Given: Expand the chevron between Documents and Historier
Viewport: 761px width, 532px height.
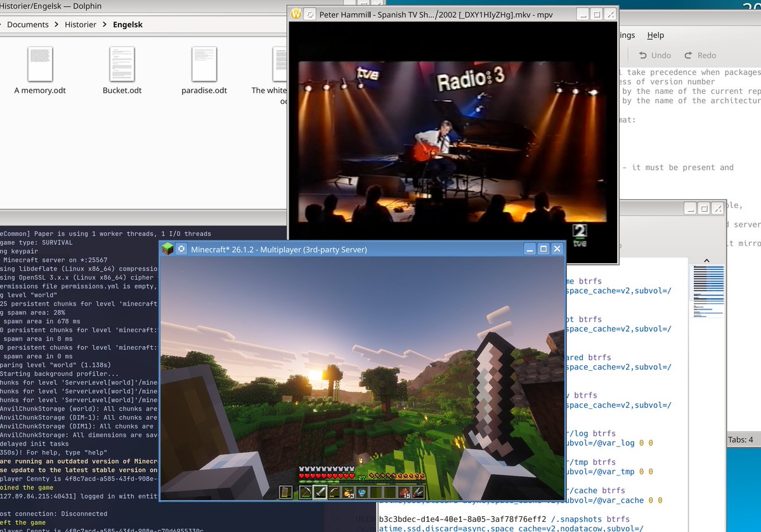Looking at the screenshot, I should (57, 25).
